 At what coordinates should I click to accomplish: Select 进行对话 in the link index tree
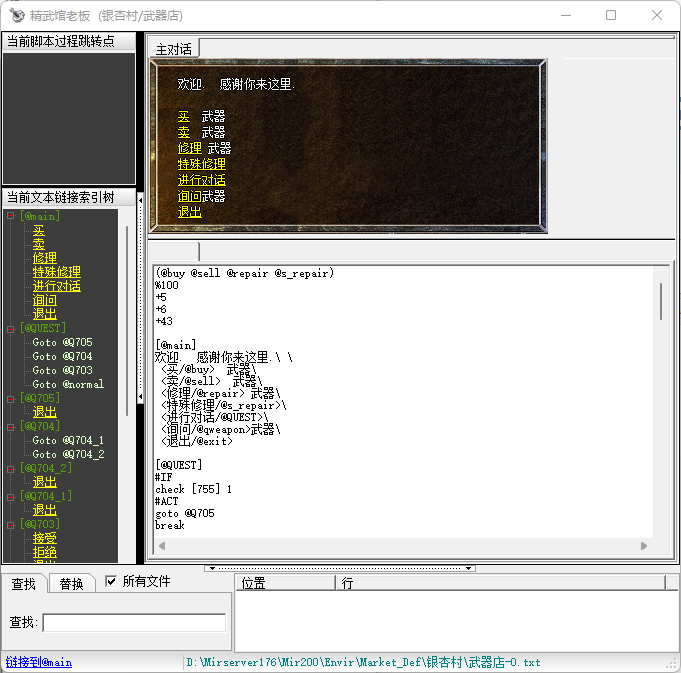pos(56,286)
